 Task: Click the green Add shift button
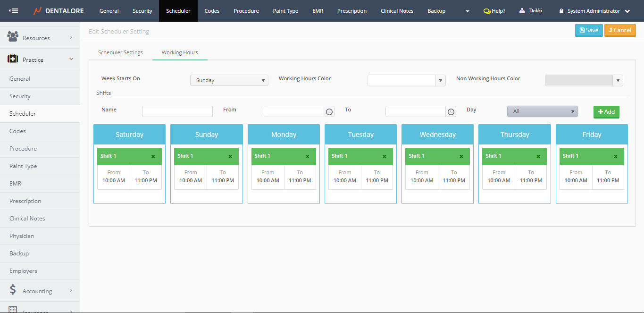pos(606,112)
